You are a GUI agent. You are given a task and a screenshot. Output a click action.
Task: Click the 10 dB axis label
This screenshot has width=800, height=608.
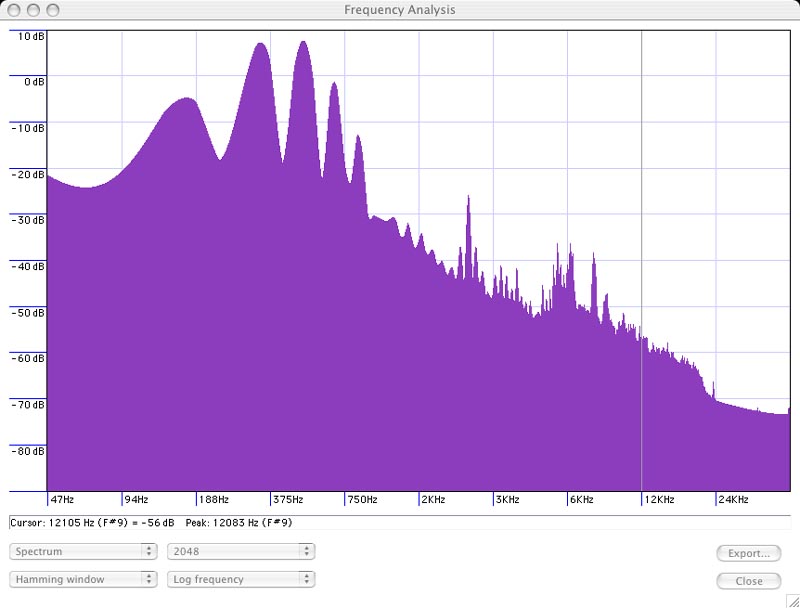point(31,36)
